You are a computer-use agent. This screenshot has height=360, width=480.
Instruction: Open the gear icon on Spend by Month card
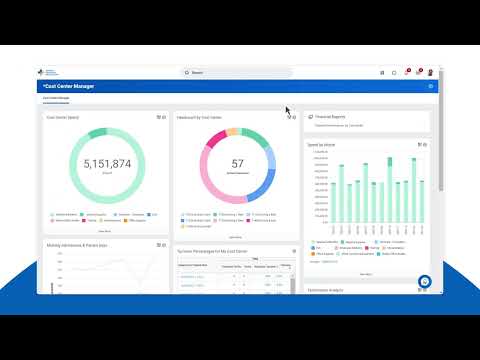[425, 144]
